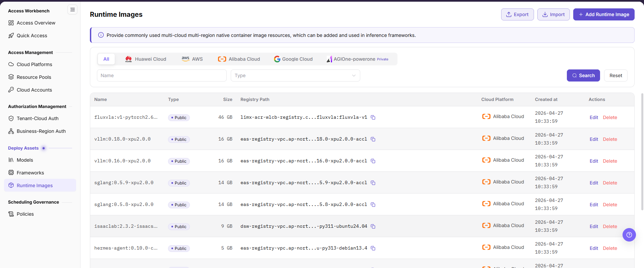The height and width of the screenshot is (268, 644).
Task: Copy registry path for sglang:0.5.9-xpu2.0.0
Action: pyautogui.click(x=373, y=183)
